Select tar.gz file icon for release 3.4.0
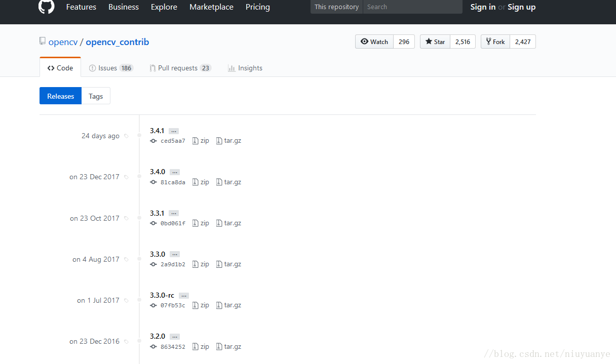This screenshot has width=616, height=364. pos(219,182)
